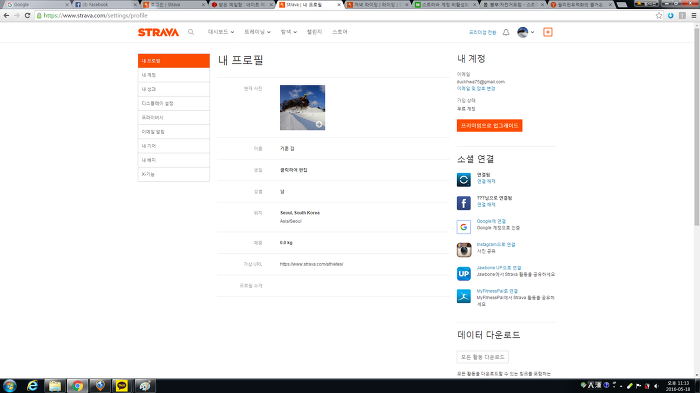
Task: Click the Garmin Connect sync icon
Action: pyautogui.click(x=463, y=180)
